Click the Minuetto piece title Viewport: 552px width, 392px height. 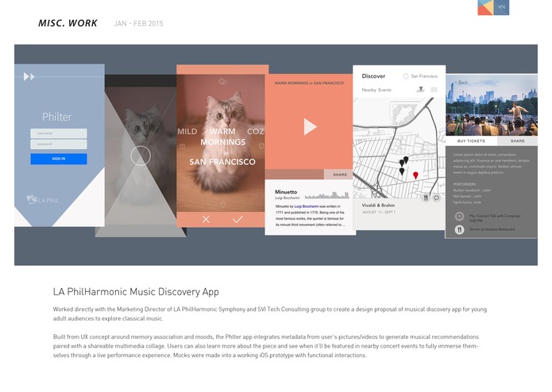(x=286, y=192)
